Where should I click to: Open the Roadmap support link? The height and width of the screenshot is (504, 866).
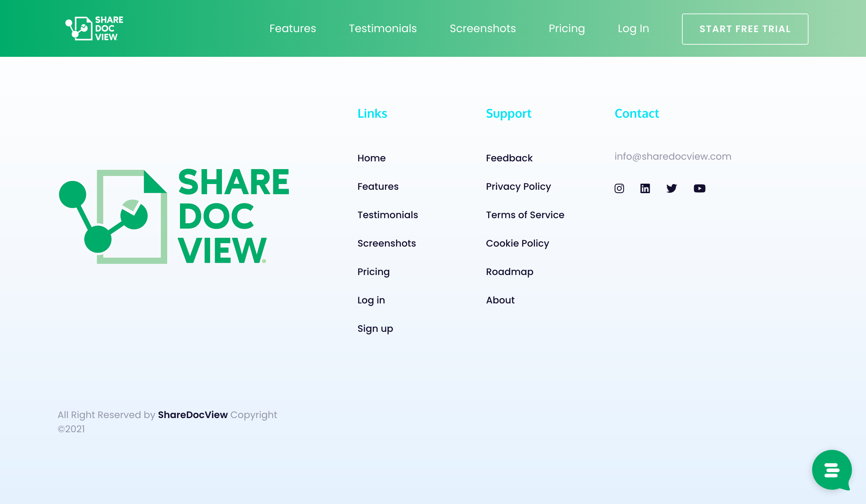tap(510, 272)
